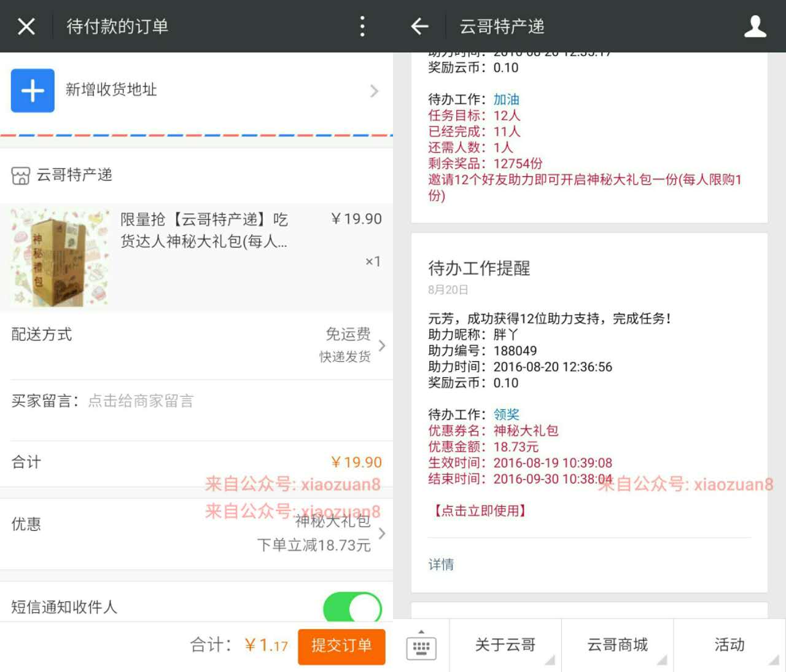Tap 剩余奖品: 12754份 line
The width and height of the screenshot is (786, 672).
[485, 163]
